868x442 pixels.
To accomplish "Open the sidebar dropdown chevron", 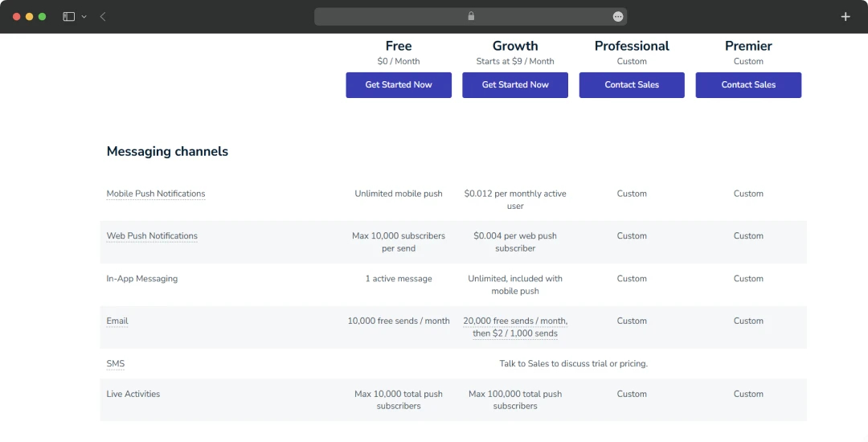I will coord(84,17).
